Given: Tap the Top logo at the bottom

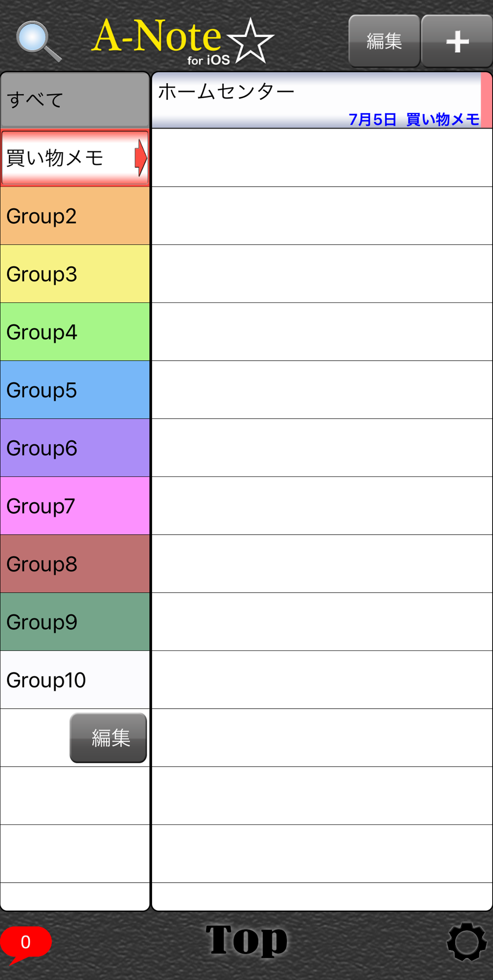Looking at the screenshot, I should [x=246, y=939].
